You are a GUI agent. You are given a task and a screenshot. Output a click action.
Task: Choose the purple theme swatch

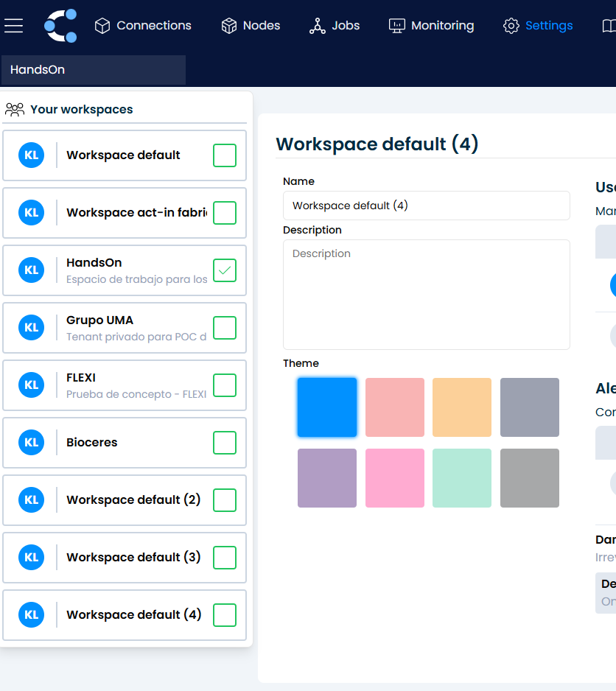(x=327, y=478)
